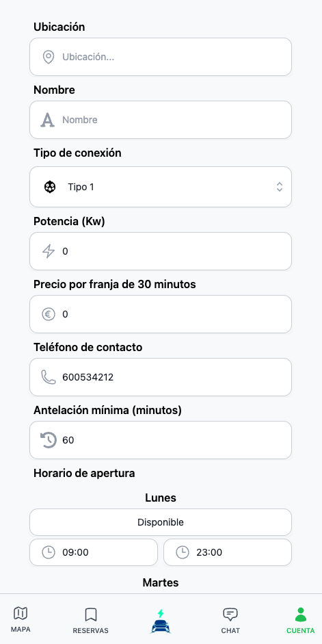This screenshot has height=644, width=322.
Task: Open the 23:00 closing time picker
Action: click(x=228, y=552)
